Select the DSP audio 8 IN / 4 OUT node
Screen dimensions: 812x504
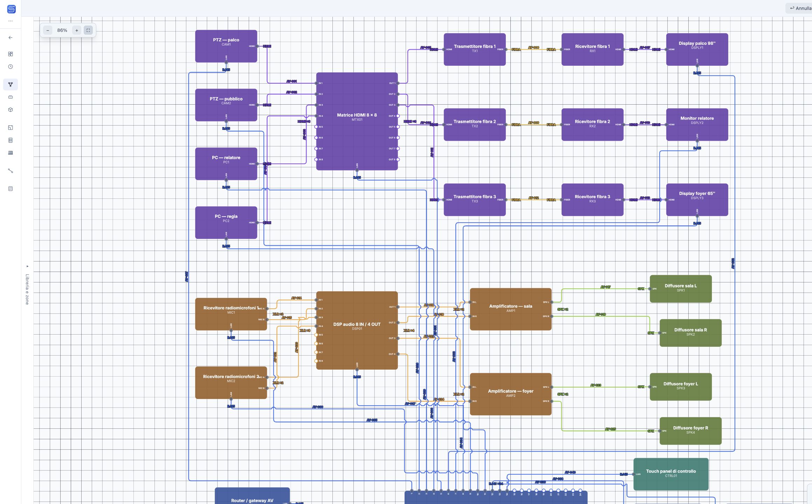point(357,330)
